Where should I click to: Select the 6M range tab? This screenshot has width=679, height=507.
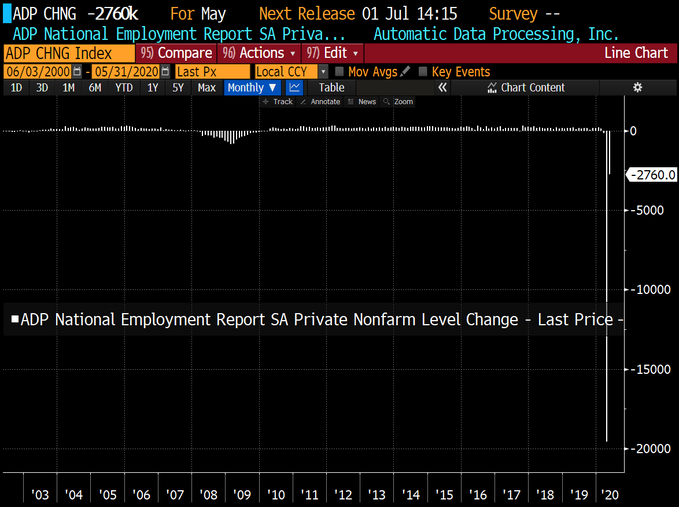coord(95,88)
